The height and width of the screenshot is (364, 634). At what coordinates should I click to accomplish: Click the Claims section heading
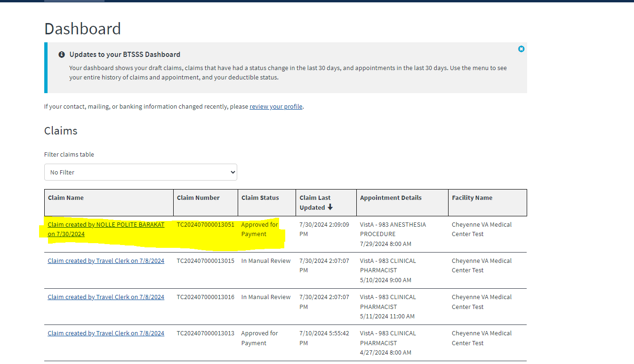coord(61,131)
